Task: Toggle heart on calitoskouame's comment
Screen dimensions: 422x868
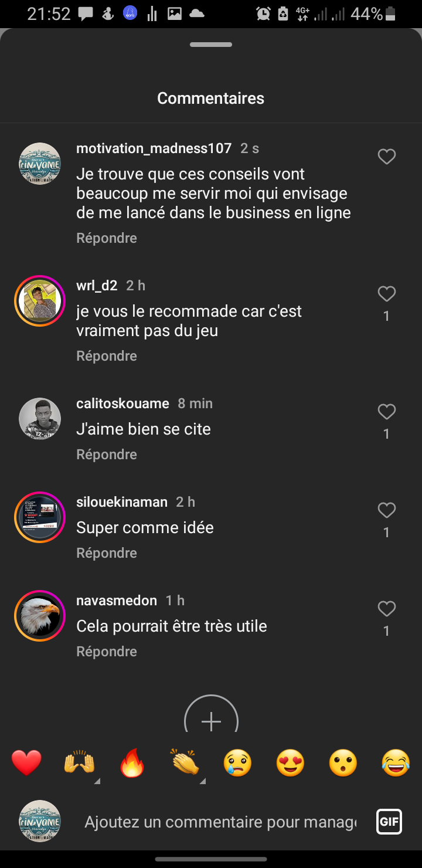Action: [386, 412]
